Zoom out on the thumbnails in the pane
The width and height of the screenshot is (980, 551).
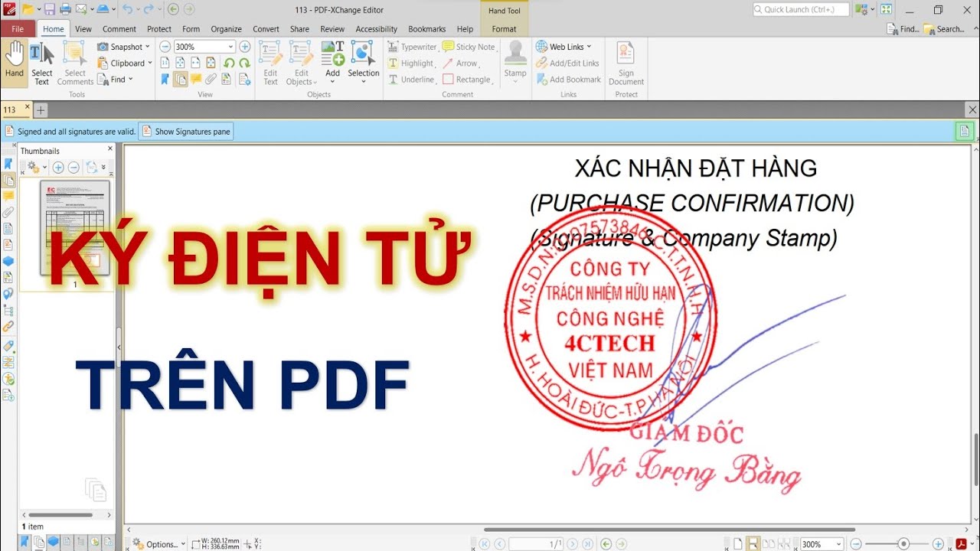click(73, 167)
